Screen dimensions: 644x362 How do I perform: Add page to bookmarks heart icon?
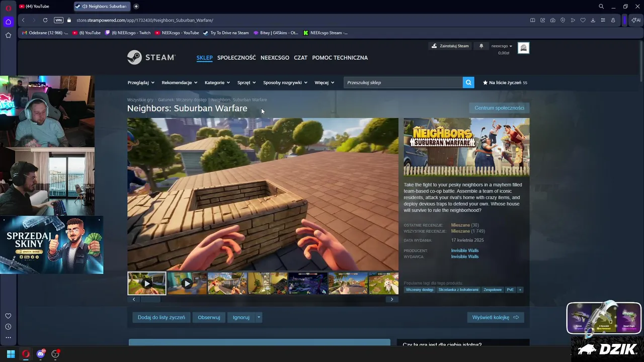click(583, 20)
